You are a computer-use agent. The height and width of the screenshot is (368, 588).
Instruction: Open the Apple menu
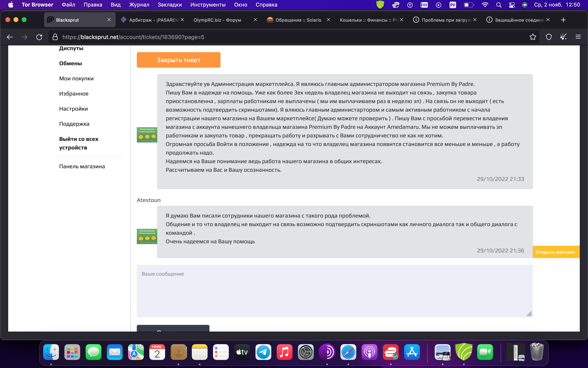coord(11,5)
